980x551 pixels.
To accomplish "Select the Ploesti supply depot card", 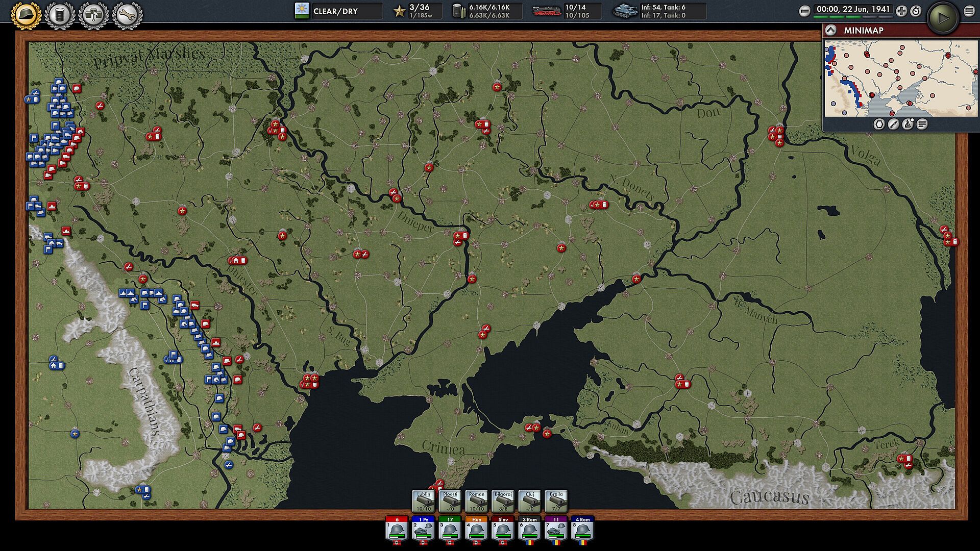I will 450,502.
